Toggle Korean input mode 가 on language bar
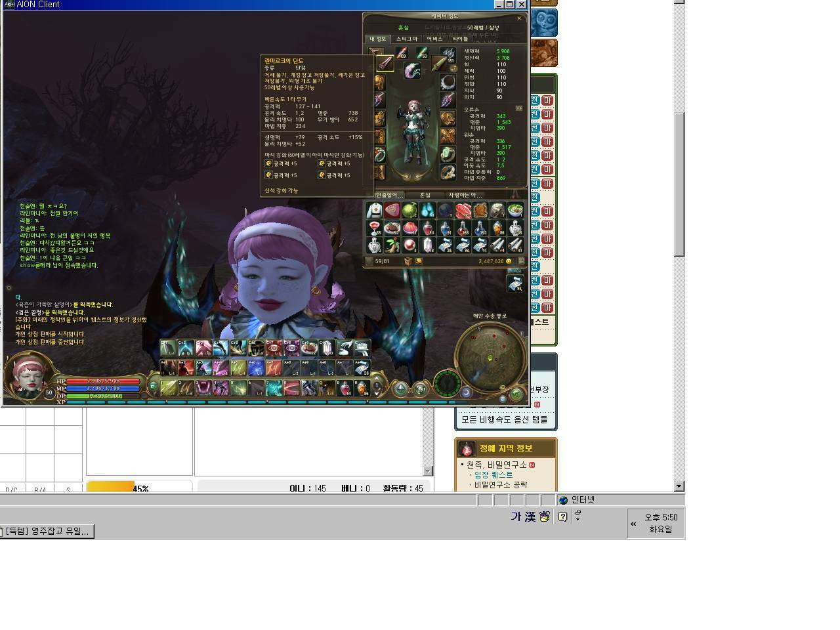This screenshot has height=630, width=840. pyautogui.click(x=516, y=516)
